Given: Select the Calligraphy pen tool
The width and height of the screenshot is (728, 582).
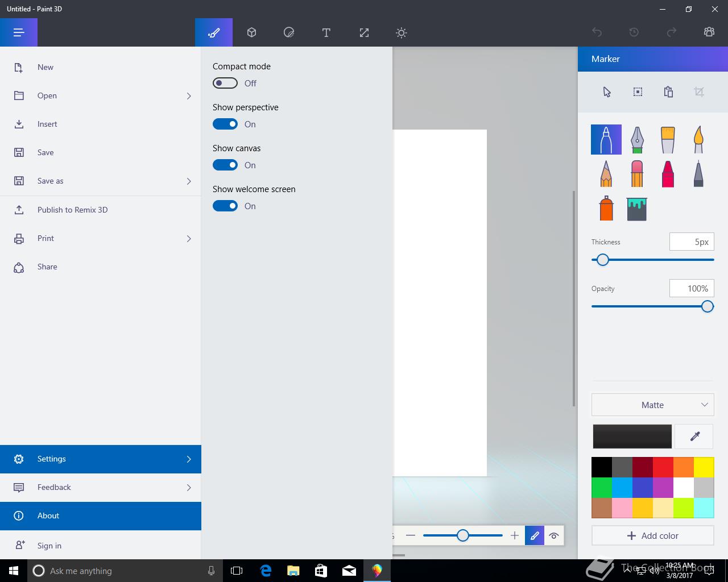Looking at the screenshot, I should point(637,139).
